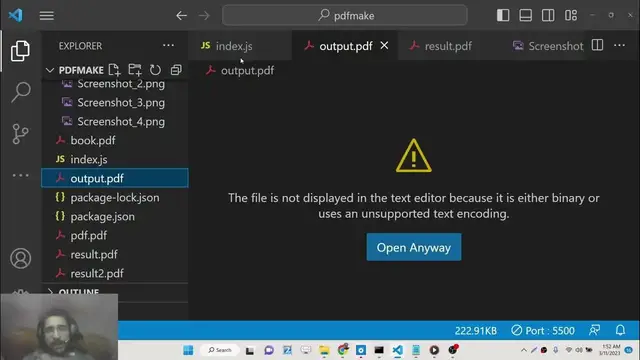640x360 pixels.
Task: Open book.pdf from the Explorer
Action: tap(115, 140)
